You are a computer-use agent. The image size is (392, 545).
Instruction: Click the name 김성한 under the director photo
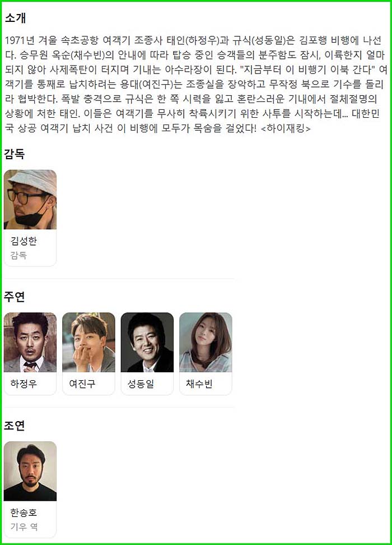click(x=24, y=241)
